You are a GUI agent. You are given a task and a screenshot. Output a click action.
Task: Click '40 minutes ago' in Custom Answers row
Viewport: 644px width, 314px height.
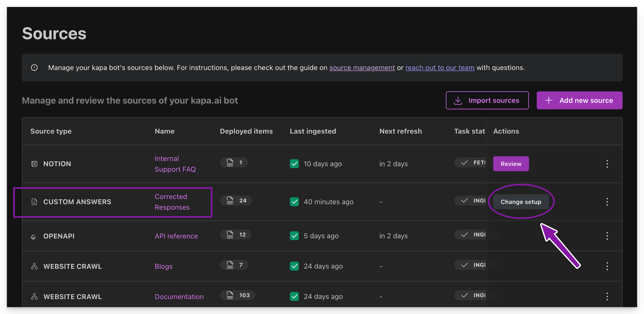329,202
